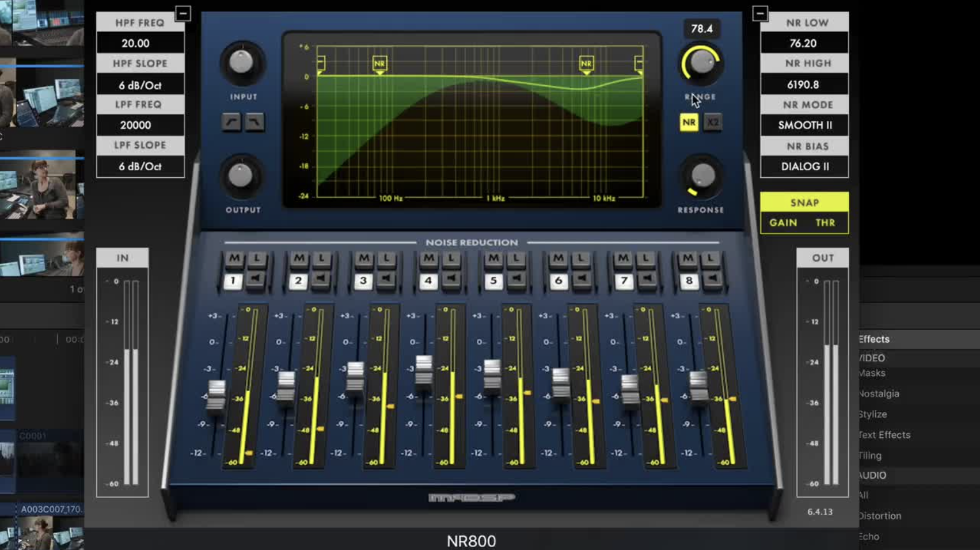The width and height of the screenshot is (980, 550).
Task: Solo band 6 with speaker icon
Action: (582, 280)
